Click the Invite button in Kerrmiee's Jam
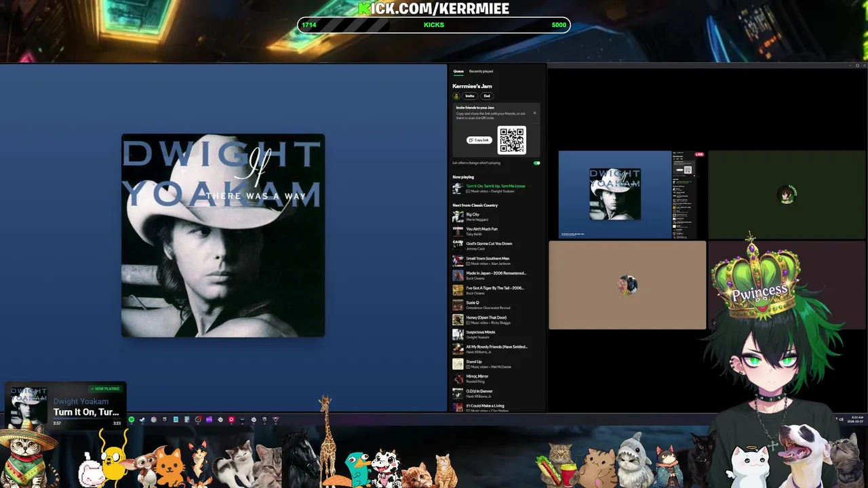 470,96
